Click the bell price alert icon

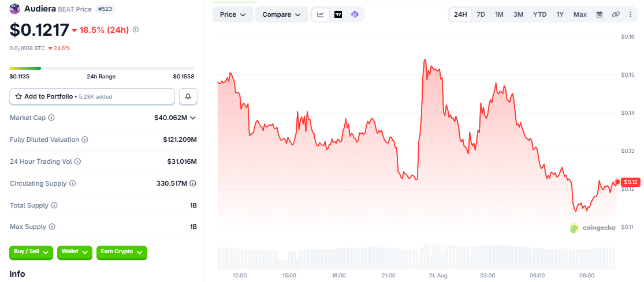pos(188,96)
